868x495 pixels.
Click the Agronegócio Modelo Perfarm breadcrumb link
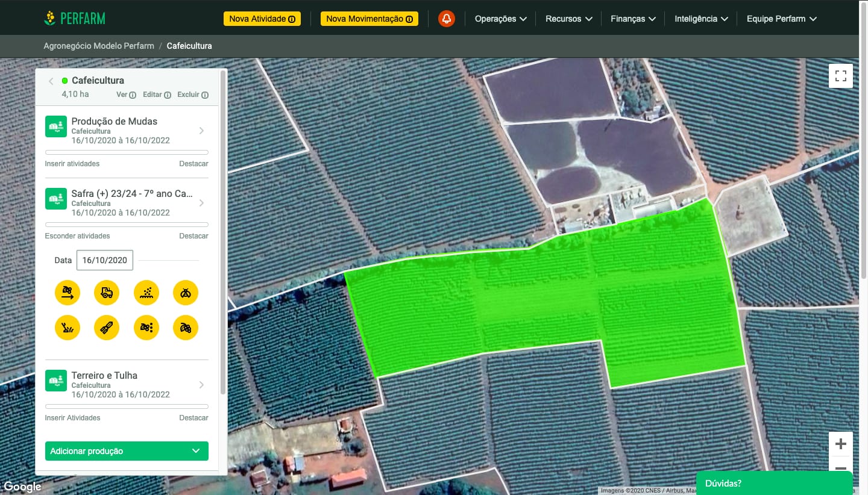pyautogui.click(x=99, y=46)
